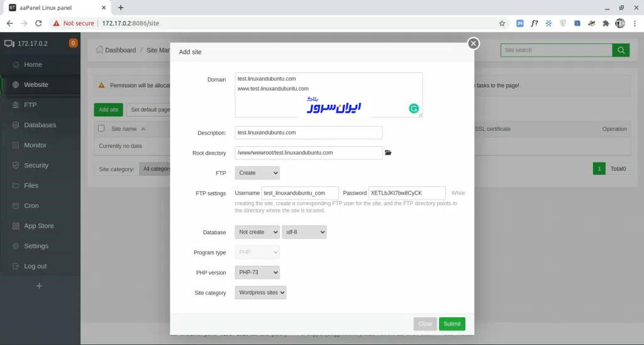Image resolution: width=644 pixels, height=345 pixels.
Task: Click the Security shield icon in sidebar
Action: coord(16,166)
